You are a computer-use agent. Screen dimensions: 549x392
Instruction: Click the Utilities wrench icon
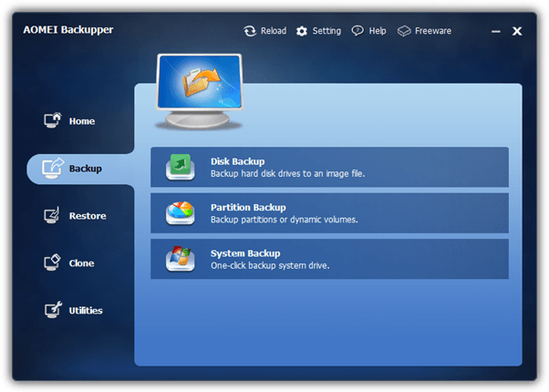pyautogui.click(x=53, y=310)
